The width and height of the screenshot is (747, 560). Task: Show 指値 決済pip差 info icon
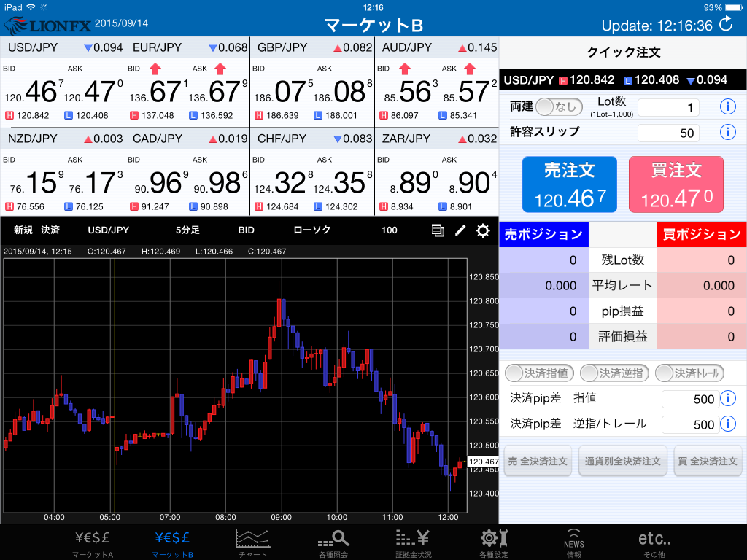tap(727, 398)
